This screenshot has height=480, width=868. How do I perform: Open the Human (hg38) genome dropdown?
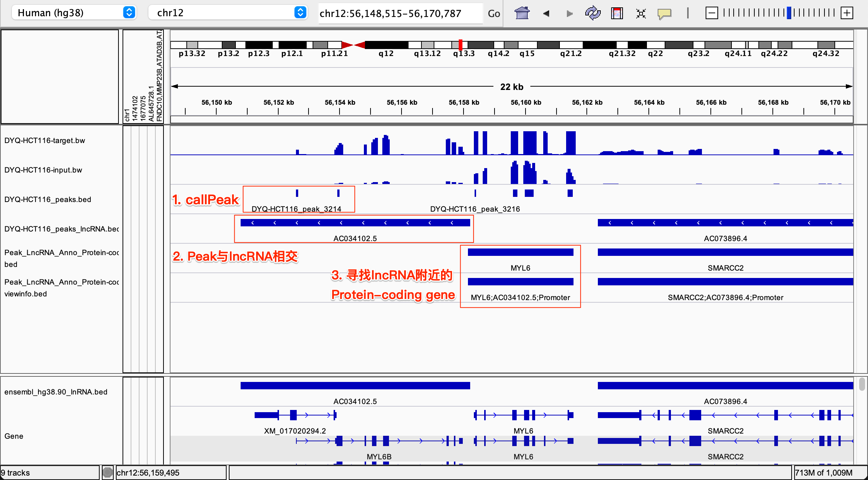click(74, 13)
